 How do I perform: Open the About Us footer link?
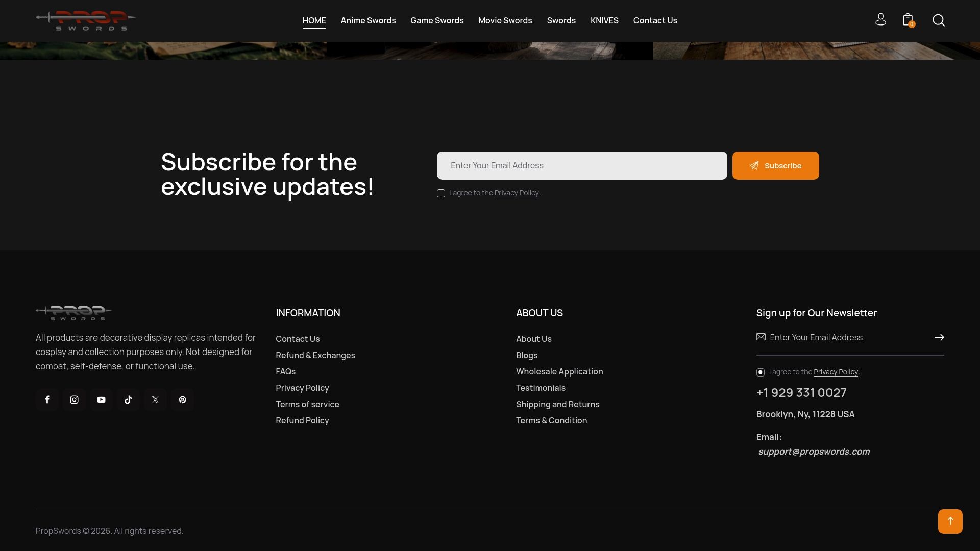click(x=533, y=339)
